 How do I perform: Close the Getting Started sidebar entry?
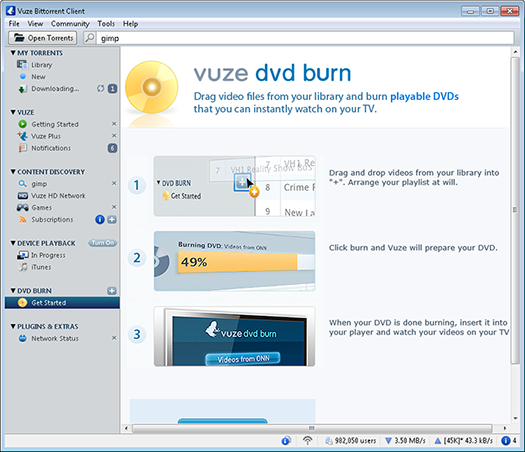pos(114,124)
